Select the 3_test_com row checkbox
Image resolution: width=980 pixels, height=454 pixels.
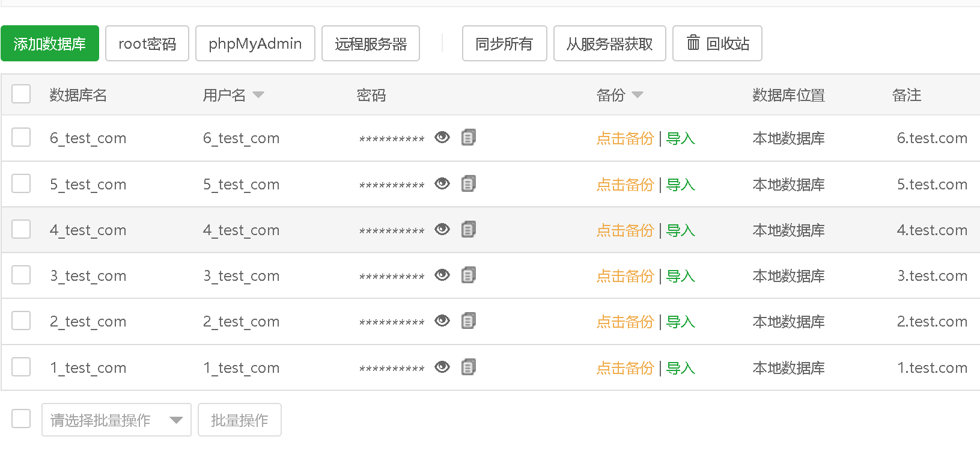(x=21, y=275)
